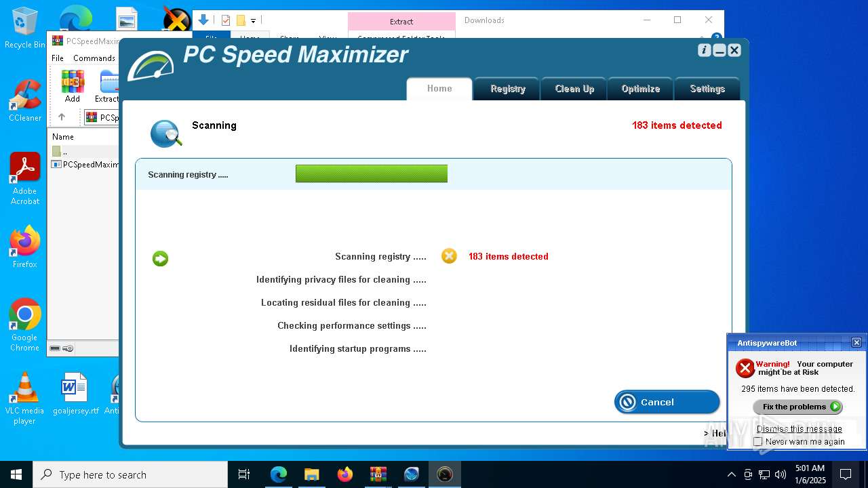868x488 pixels.
Task: Open the Commands menu in WinRAR
Action: coord(94,58)
